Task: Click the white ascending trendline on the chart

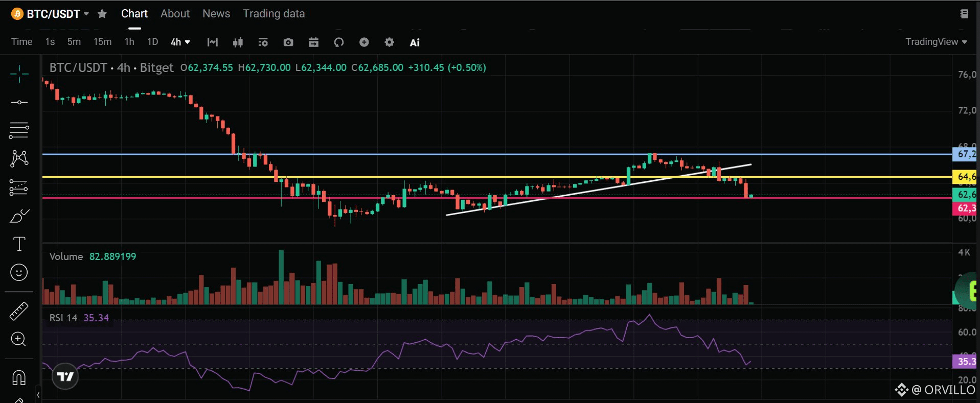Action: [x=598, y=189]
